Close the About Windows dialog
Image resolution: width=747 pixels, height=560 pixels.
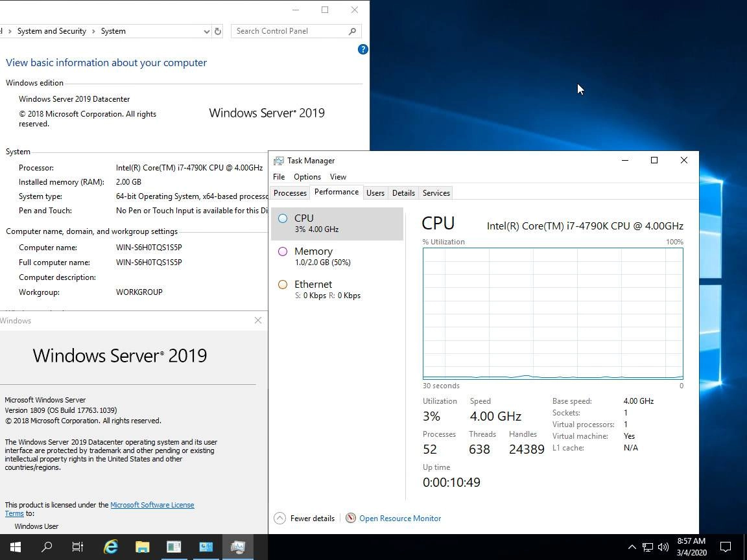click(257, 320)
